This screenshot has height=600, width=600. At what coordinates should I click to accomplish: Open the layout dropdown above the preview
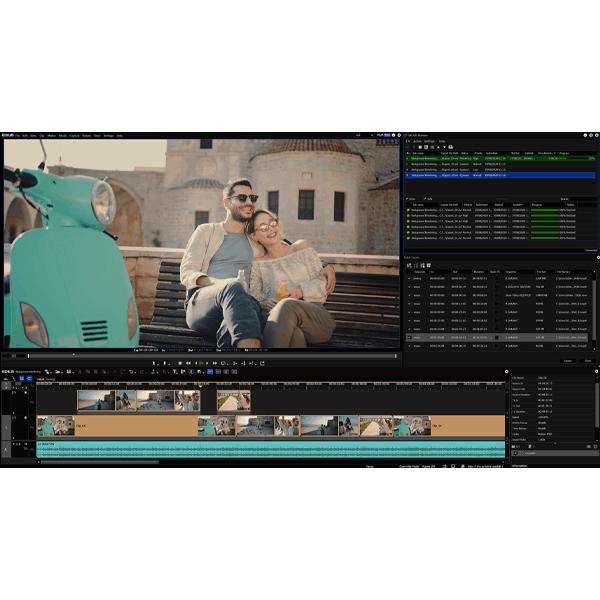pyautogui.click(x=364, y=135)
